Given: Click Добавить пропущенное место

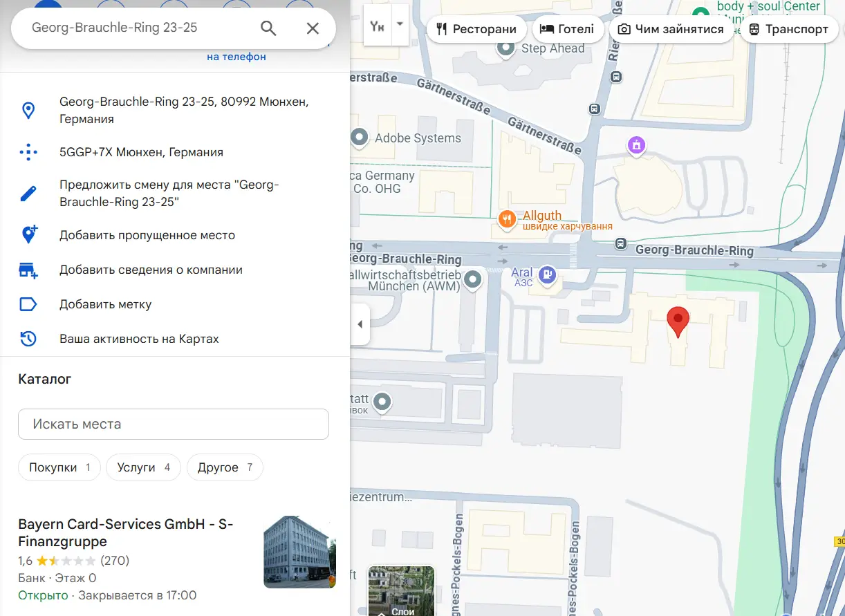Looking at the screenshot, I should pos(147,235).
